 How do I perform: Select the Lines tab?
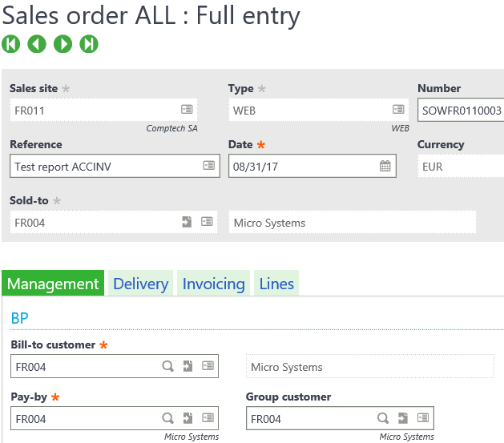pyautogui.click(x=276, y=284)
